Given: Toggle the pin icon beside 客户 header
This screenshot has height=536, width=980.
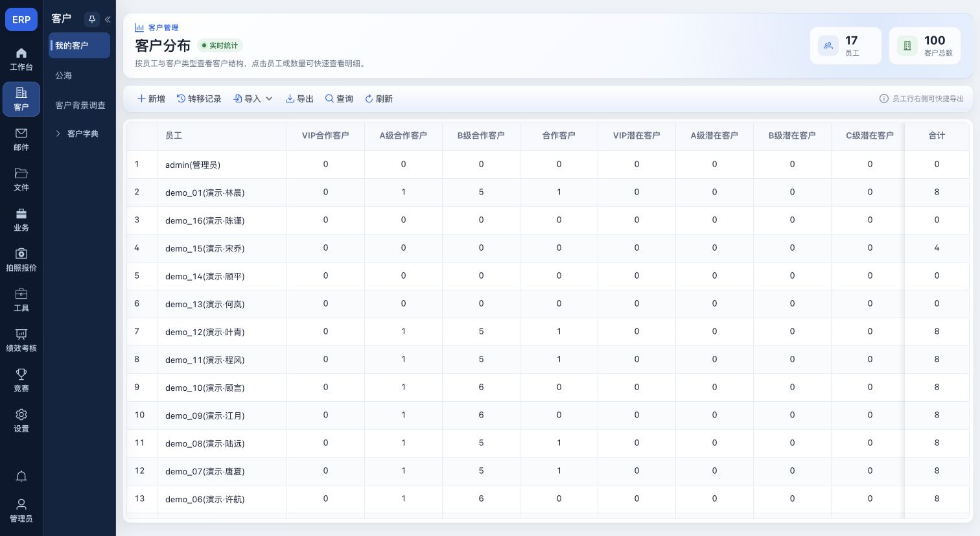Looking at the screenshot, I should point(91,19).
